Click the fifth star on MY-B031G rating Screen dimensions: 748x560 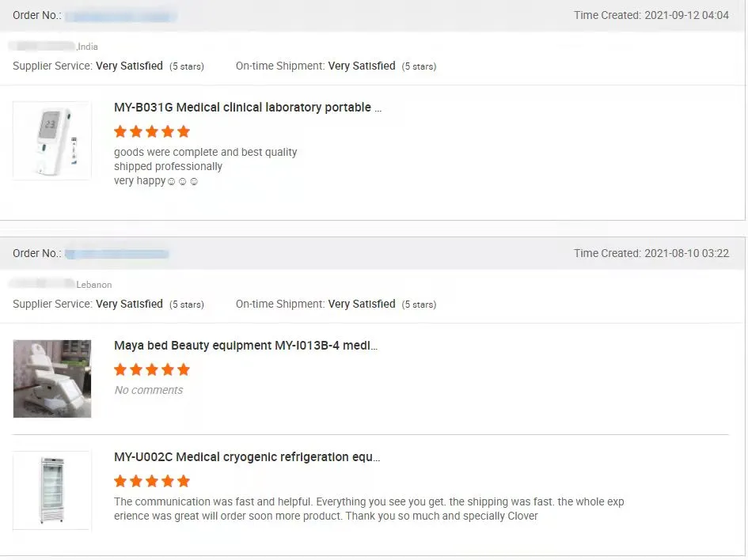tap(184, 131)
